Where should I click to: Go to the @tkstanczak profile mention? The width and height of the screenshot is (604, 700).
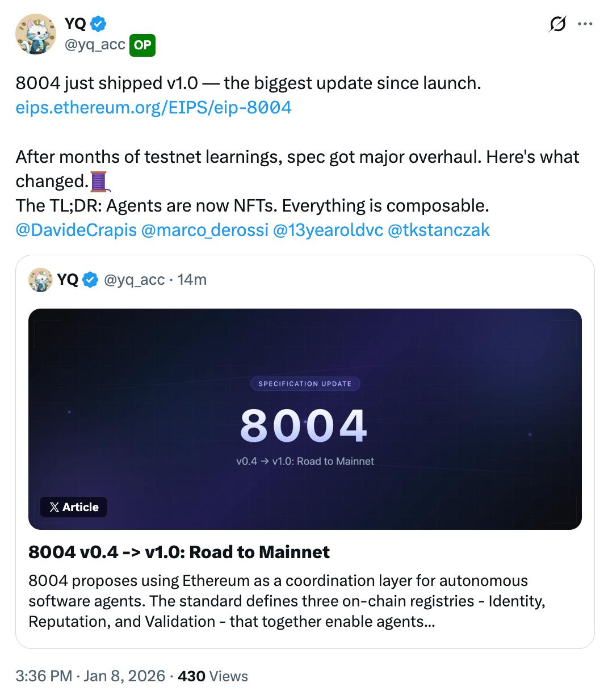pyautogui.click(x=438, y=230)
